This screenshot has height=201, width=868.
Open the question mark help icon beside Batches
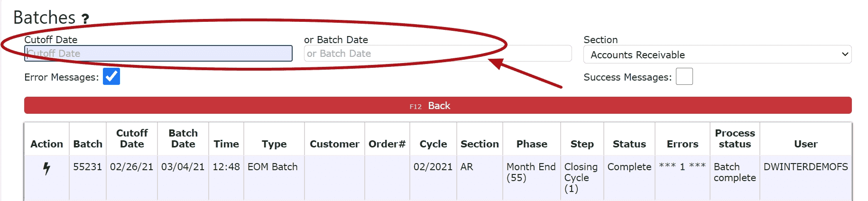[85, 19]
